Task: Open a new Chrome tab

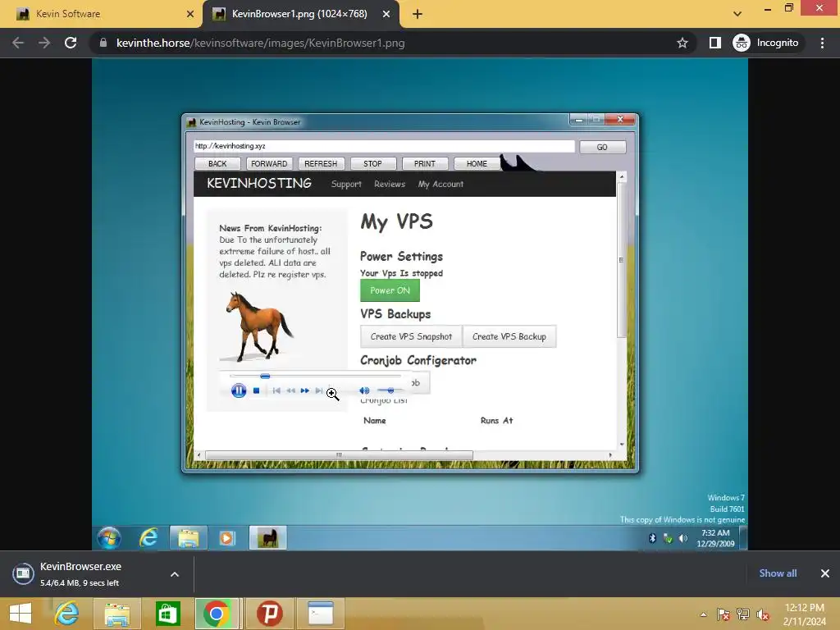Action: 418,14
